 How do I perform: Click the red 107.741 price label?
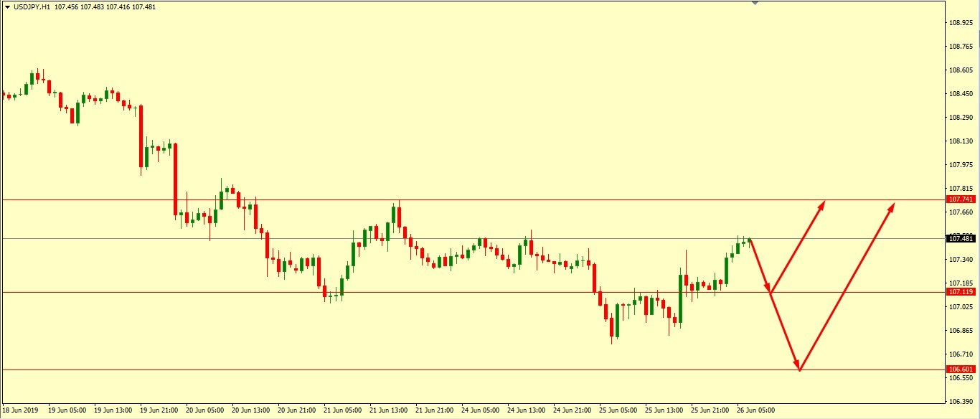(x=961, y=199)
